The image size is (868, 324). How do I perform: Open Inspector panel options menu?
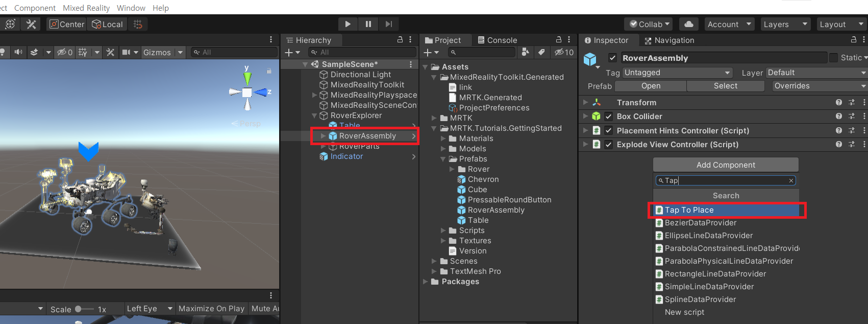[x=864, y=39]
